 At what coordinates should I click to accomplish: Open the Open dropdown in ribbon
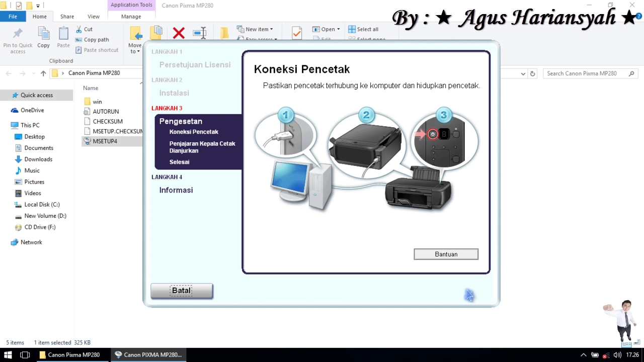point(326,29)
